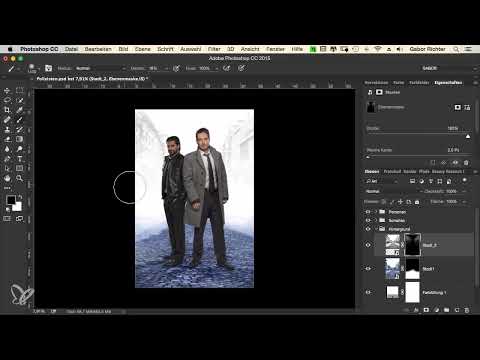Hide the Hintergrund group
Image resolution: width=480 pixels, height=360 pixels.
point(368,229)
